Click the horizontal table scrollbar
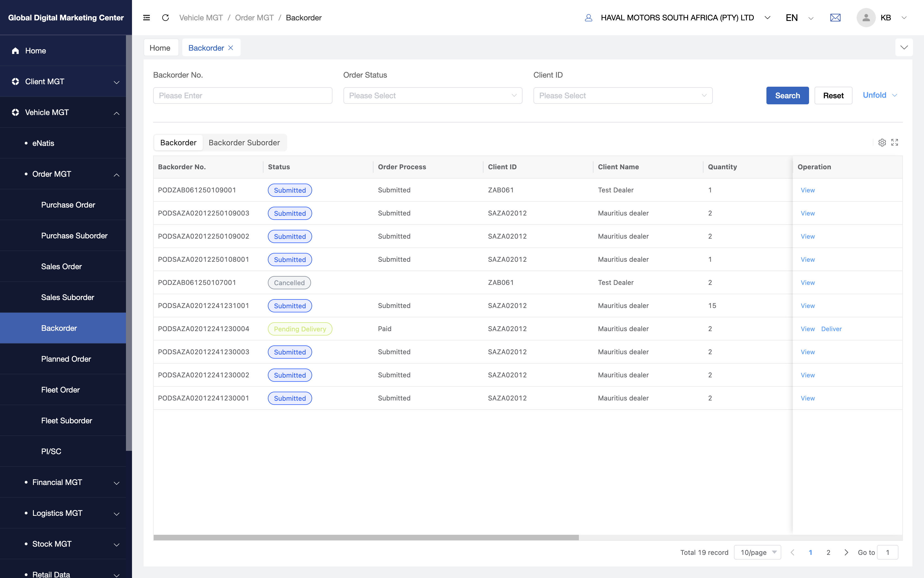Image resolution: width=924 pixels, height=578 pixels. click(x=366, y=538)
